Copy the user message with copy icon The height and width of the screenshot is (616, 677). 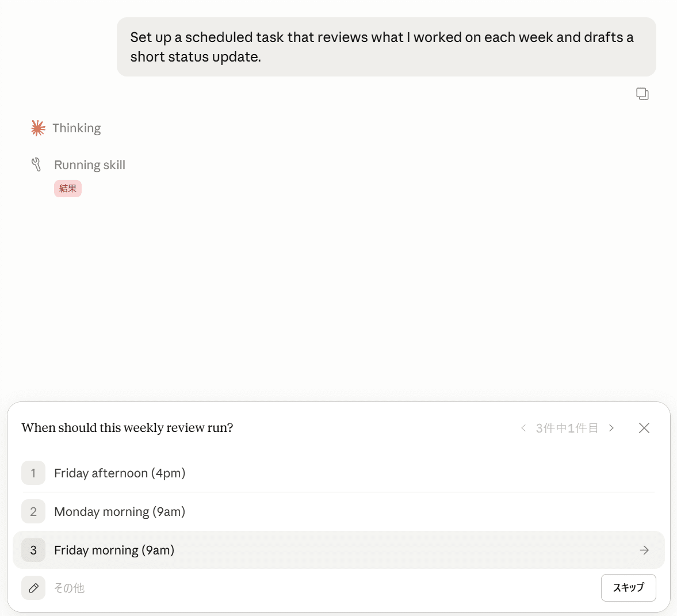[642, 94]
